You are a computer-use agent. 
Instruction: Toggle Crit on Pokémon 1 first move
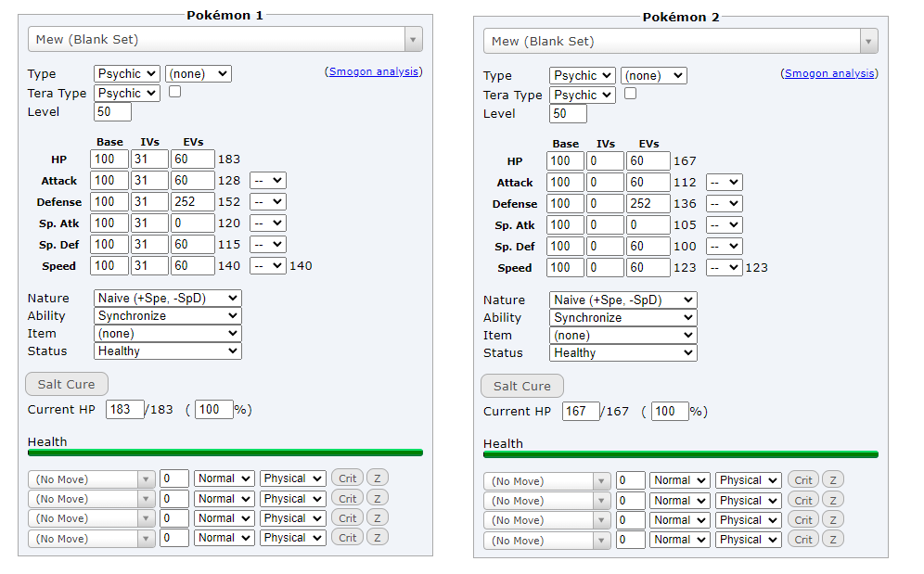coord(347,478)
